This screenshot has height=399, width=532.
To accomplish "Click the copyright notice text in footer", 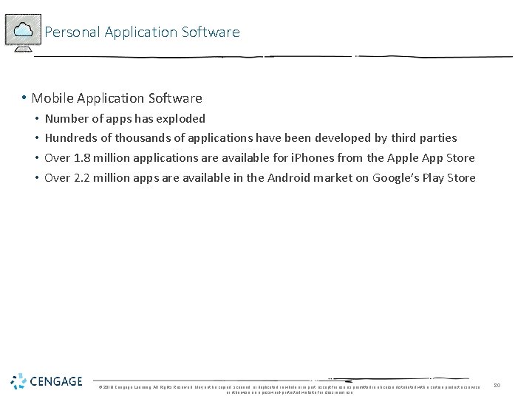I will pos(290,389).
